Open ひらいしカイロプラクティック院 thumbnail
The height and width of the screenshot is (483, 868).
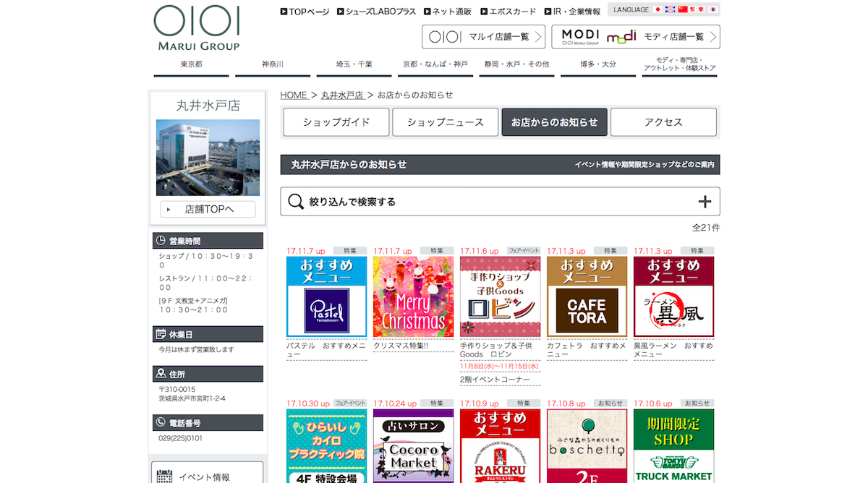[x=327, y=446]
